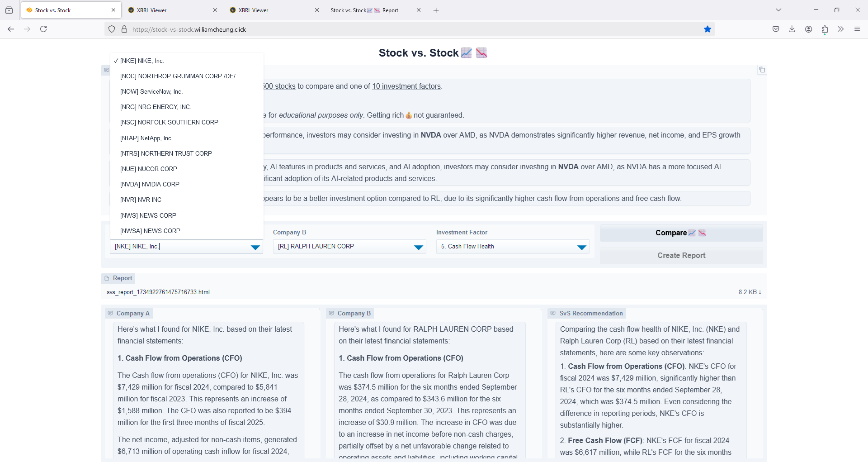Click the Report section label
The height and width of the screenshot is (467, 868).
coord(118,278)
